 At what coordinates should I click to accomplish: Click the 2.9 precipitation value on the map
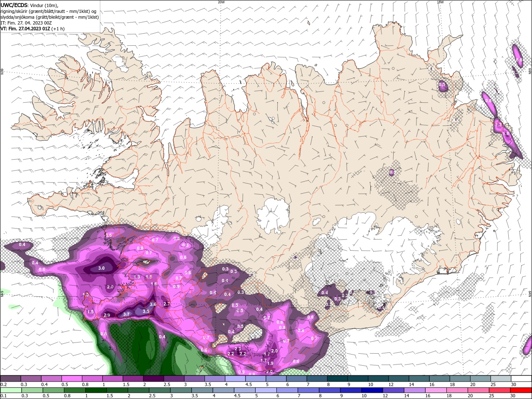click(x=107, y=315)
